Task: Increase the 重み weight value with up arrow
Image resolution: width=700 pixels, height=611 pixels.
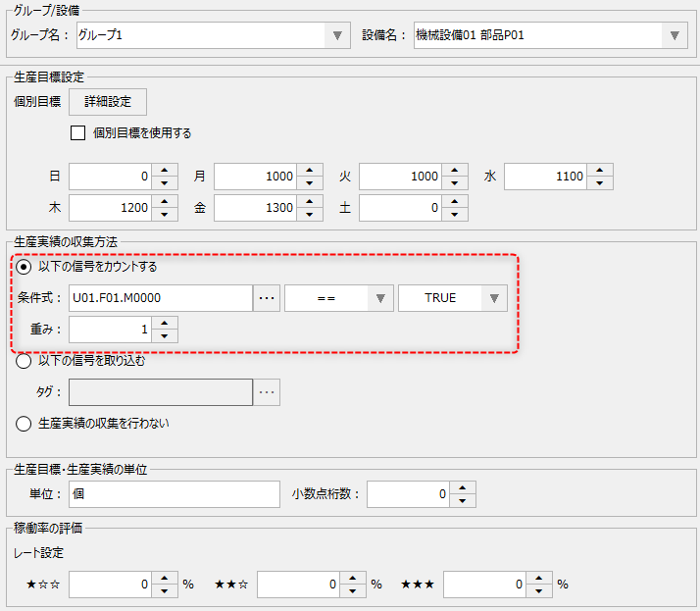Action: (166, 323)
